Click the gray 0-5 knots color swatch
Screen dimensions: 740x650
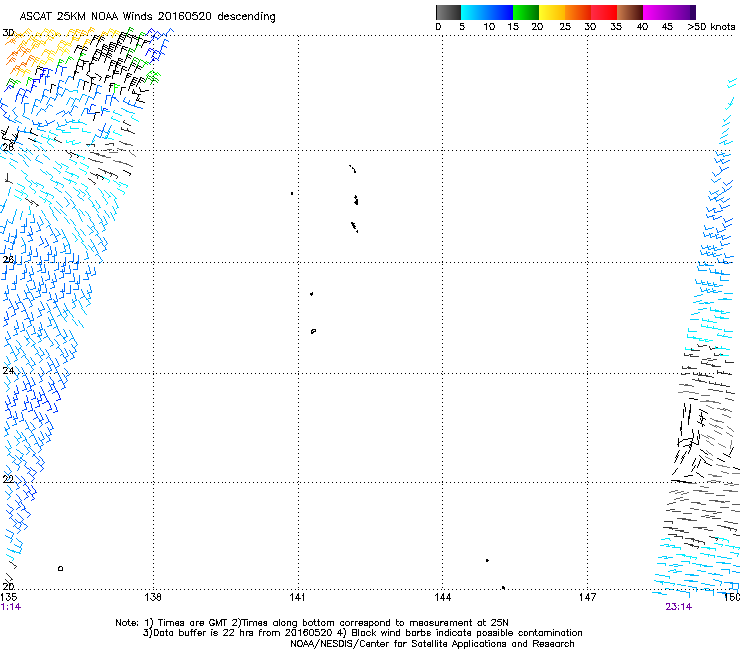[448, 12]
